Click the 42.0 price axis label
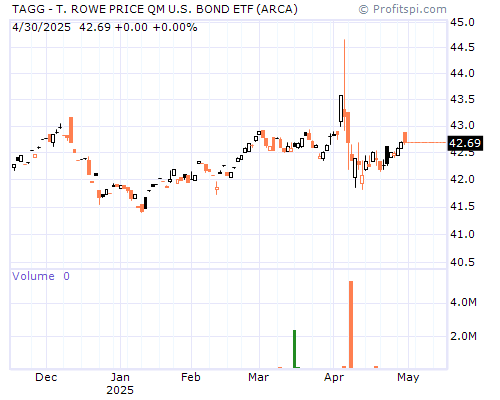Viewport: 500px width, 400px height. (x=462, y=179)
